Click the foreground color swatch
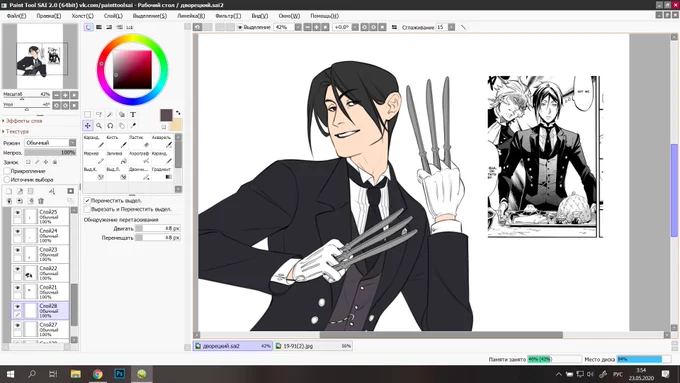 [x=166, y=115]
